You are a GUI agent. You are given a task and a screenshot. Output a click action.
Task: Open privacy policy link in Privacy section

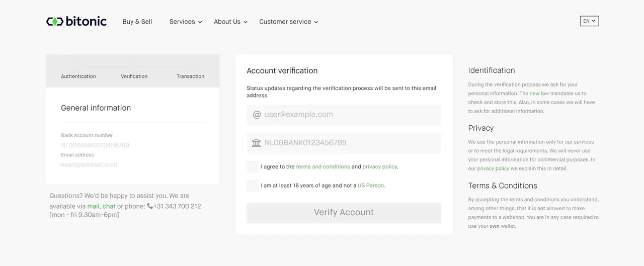click(x=493, y=169)
